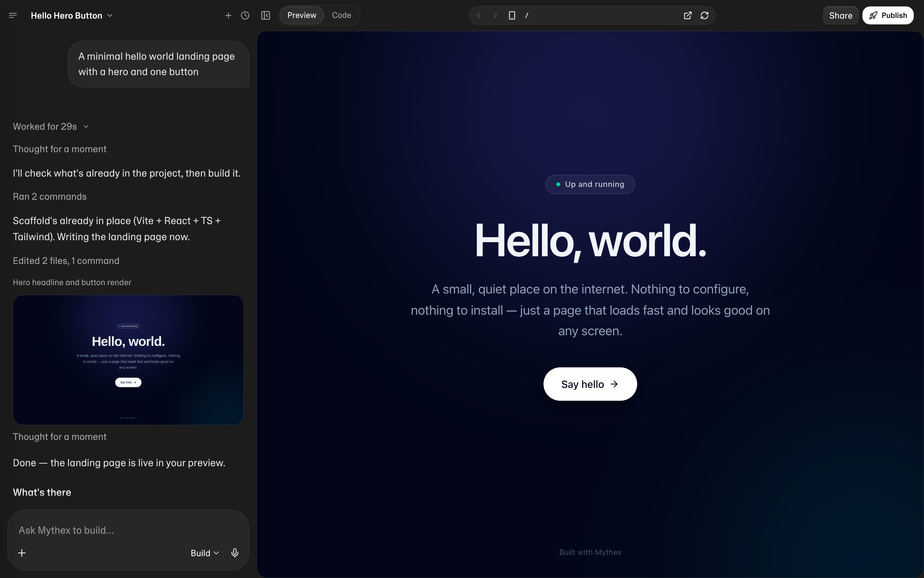Click Hero headline and button render caption
Screen dimensions: 924x578
(x=72, y=283)
